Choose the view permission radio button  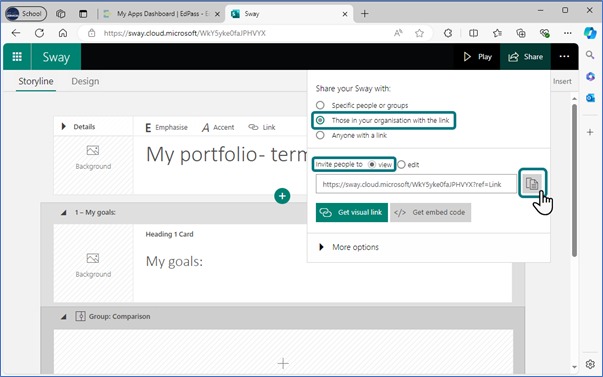pos(371,164)
